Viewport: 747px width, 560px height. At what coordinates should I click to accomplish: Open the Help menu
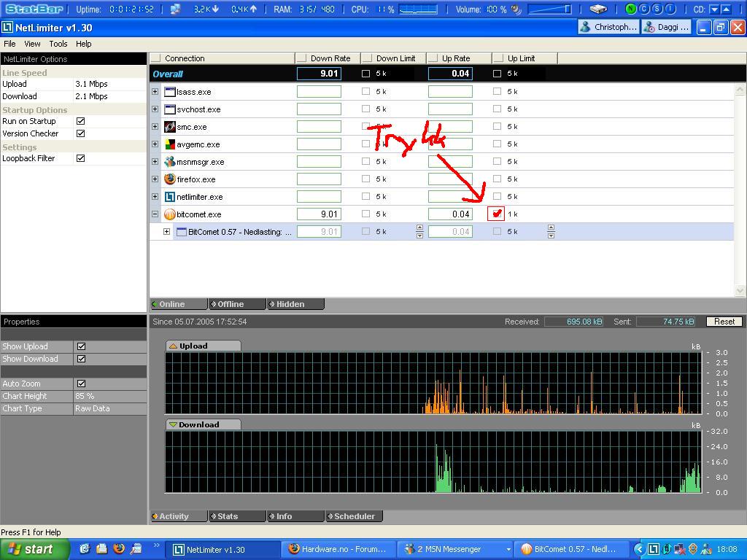click(83, 44)
